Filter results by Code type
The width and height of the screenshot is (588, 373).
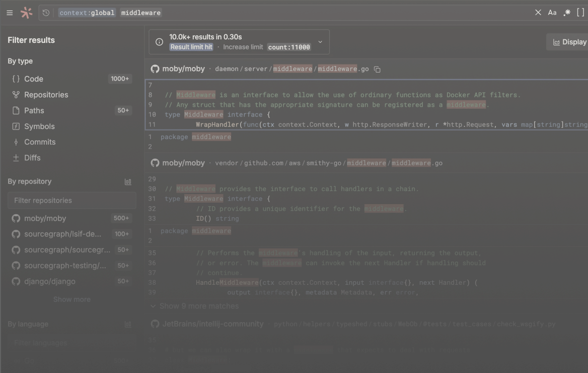34,79
